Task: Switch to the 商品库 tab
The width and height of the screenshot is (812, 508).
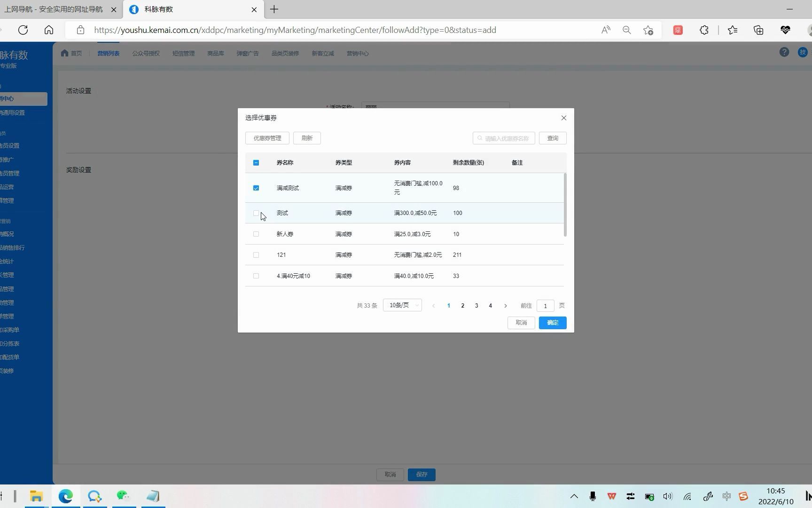Action: coord(216,54)
